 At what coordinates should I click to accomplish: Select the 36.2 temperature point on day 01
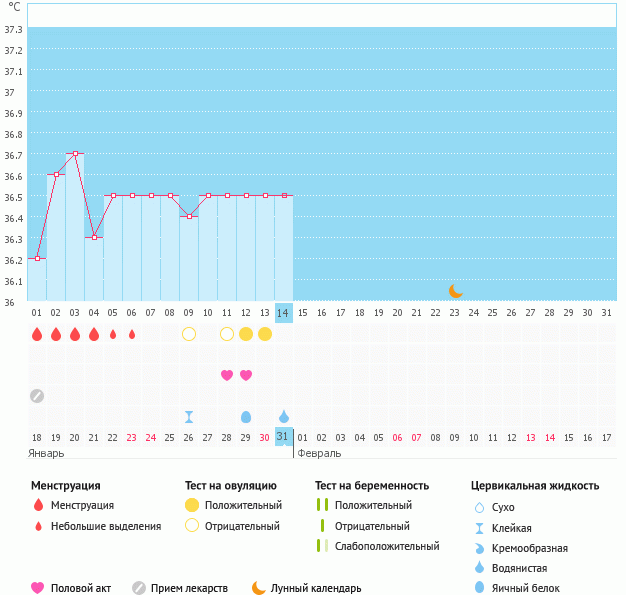(x=37, y=258)
